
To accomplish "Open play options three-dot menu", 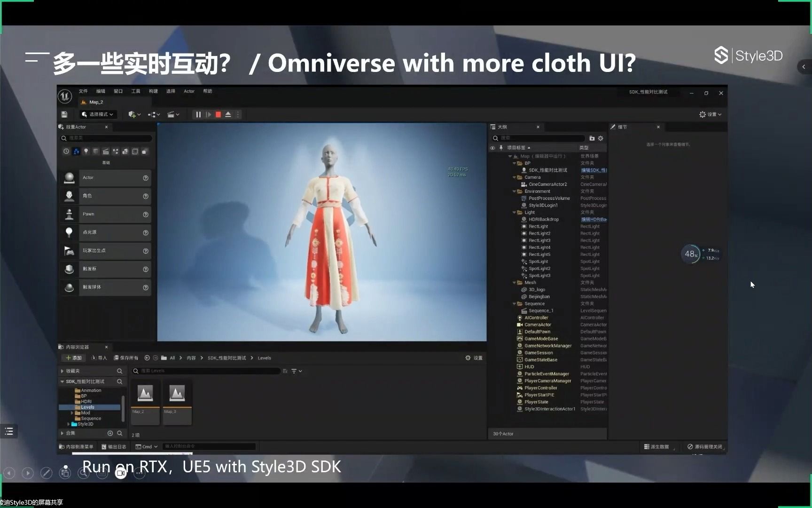I will [238, 114].
